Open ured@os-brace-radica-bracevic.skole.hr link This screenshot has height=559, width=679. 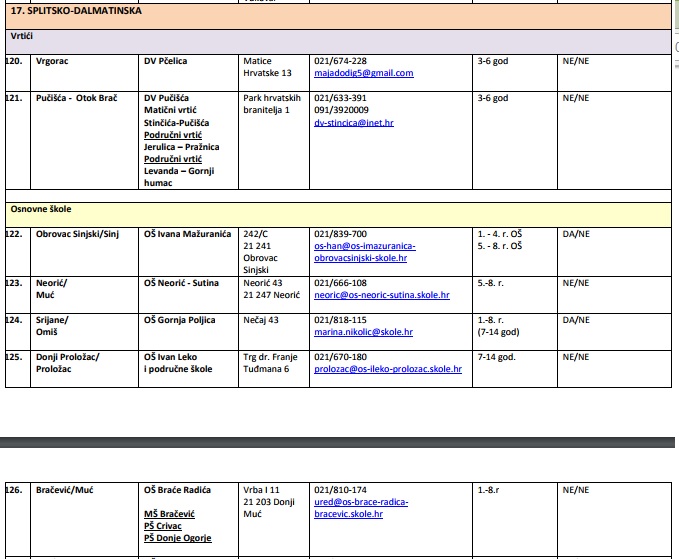click(x=361, y=508)
